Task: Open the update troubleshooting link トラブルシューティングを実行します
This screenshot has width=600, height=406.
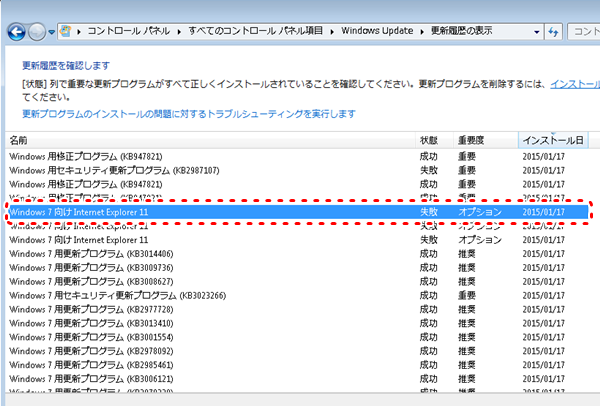Action: click(189, 114)
